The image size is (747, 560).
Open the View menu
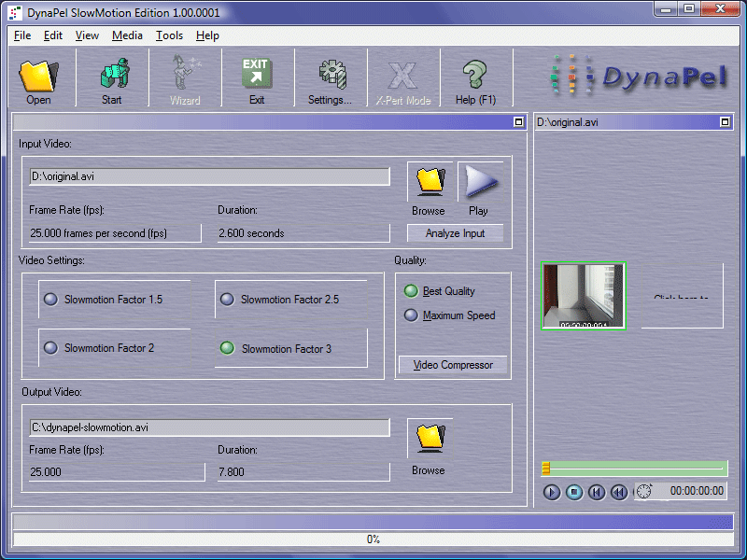(x=87, y=35)
